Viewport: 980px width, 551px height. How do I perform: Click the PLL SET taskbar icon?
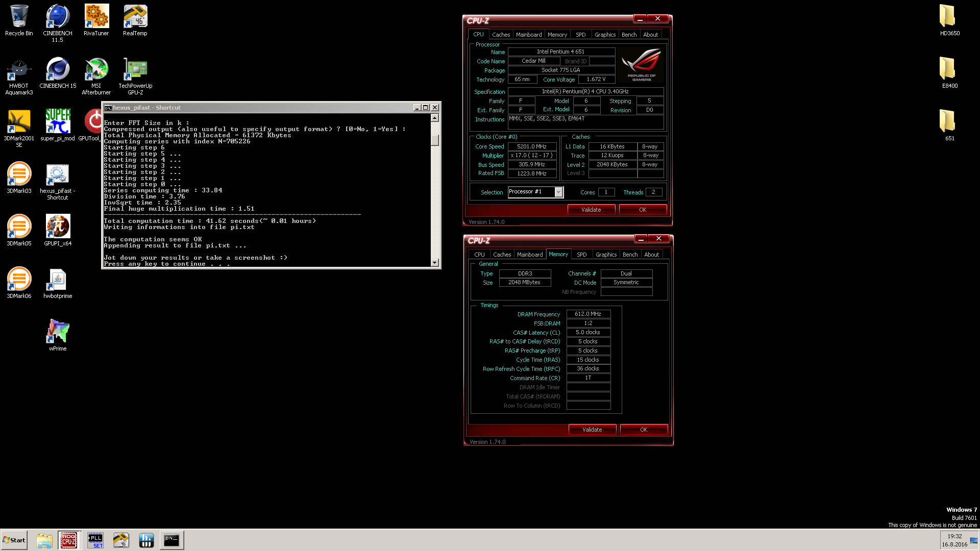click(95, 540)
